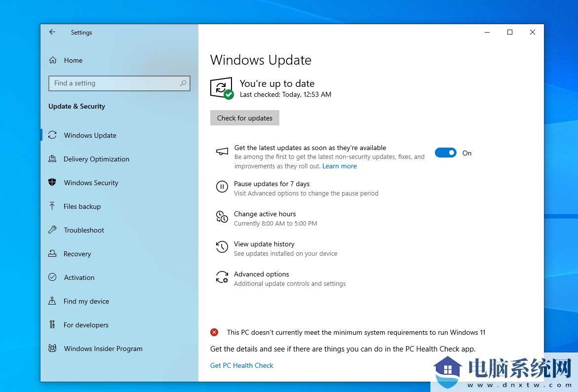This screenshot has height=392, width=578.
Task: Click the Home house icon
Action: pyautogui.click(x=53, y=60)
